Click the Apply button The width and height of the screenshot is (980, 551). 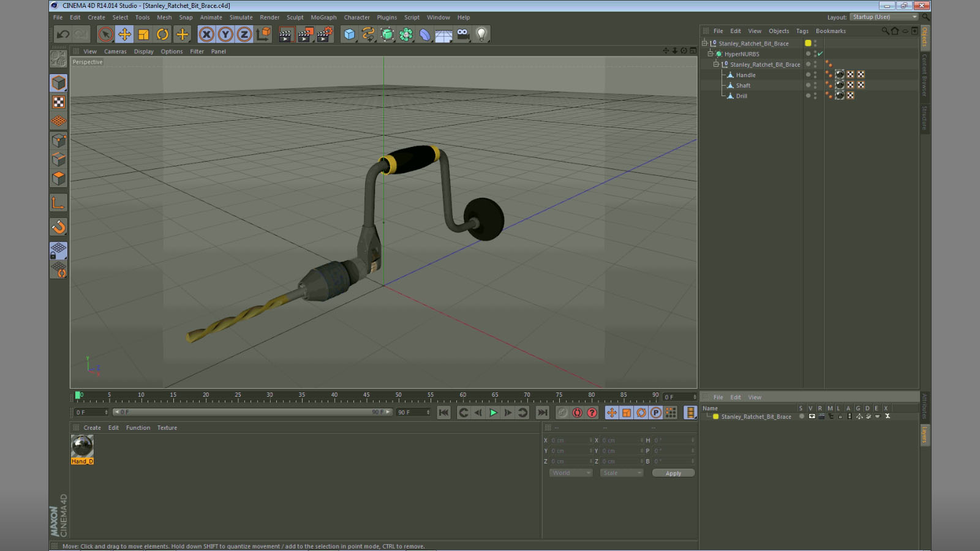pos(673,473)
